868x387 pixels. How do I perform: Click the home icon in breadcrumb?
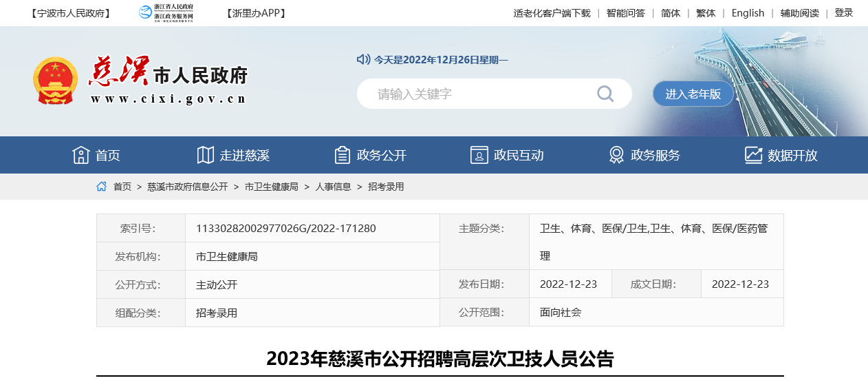[102, 187]
